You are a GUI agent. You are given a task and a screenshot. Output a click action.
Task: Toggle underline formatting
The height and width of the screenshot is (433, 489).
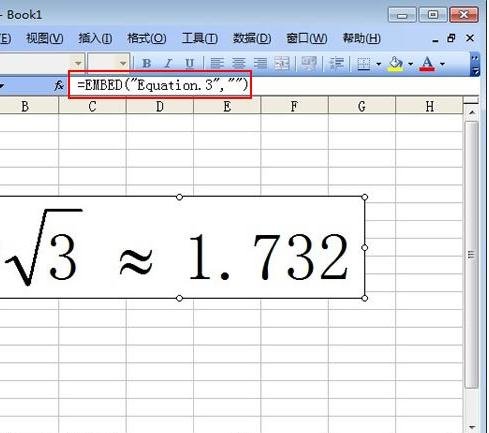pyautogui.click(x=189, y=63)
